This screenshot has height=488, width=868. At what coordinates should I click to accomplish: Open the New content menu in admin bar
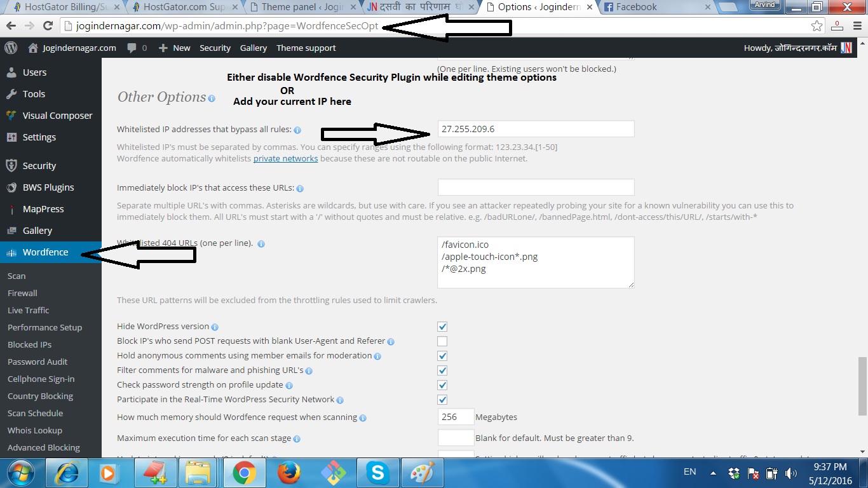[x=175, y=48]
